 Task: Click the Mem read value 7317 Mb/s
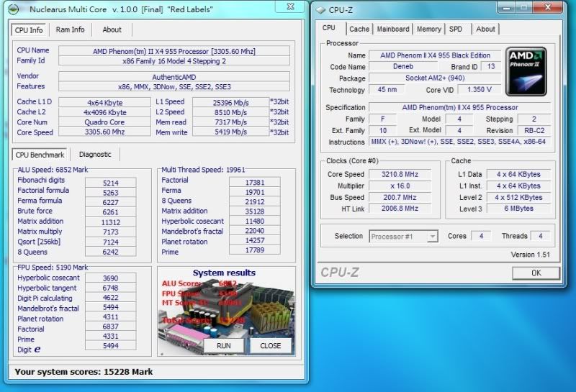230,122
